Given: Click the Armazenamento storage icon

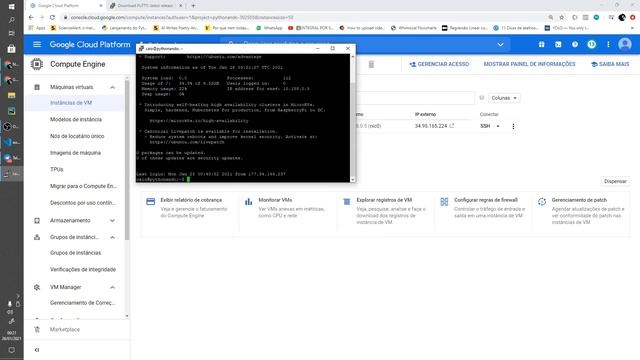Looking at the screenshot, I should 37,220.
